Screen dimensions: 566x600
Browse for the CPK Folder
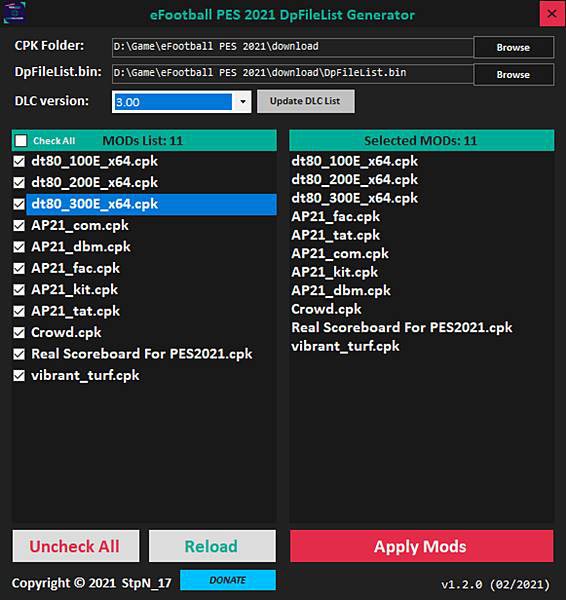point(514,47)
